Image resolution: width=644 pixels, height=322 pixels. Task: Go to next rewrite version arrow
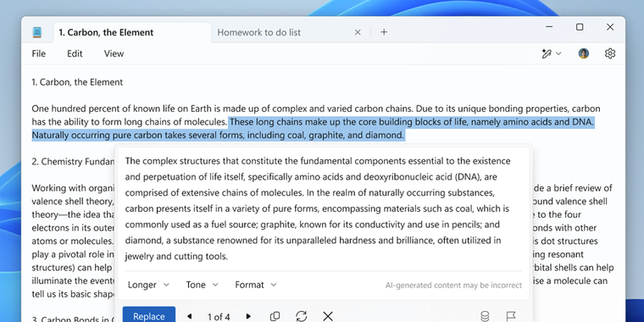248,316
